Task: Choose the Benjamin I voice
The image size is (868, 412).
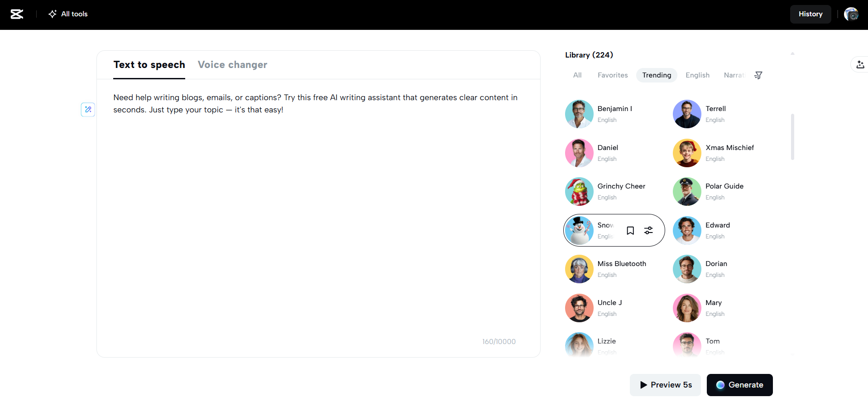Action: [614, 114]
